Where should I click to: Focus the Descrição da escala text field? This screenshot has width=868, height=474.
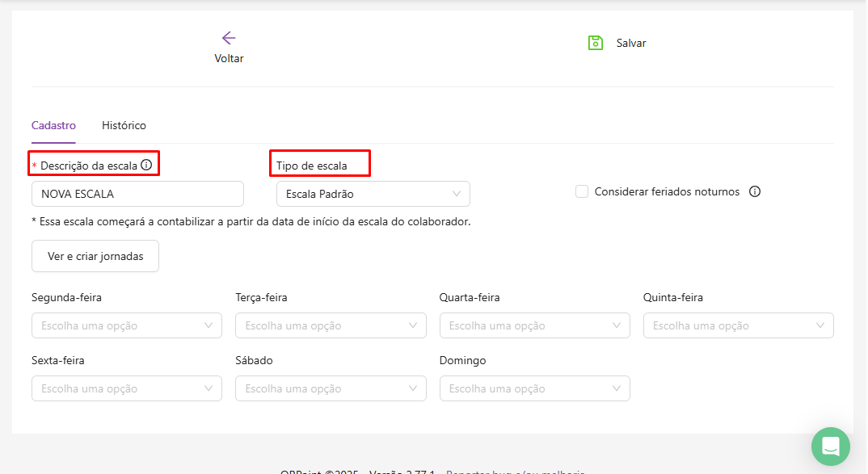click(137, 194)
